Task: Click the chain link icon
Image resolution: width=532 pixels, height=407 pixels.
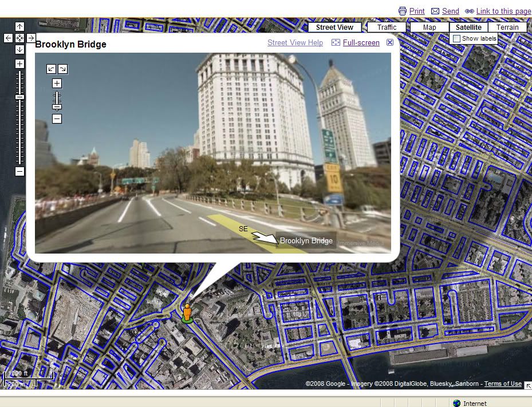Action: [x=470, y=11]
